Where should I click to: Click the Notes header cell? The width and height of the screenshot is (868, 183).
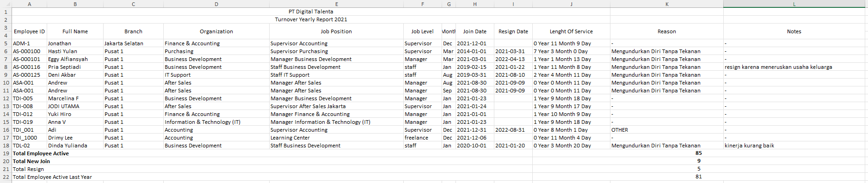tap(794, 31)
